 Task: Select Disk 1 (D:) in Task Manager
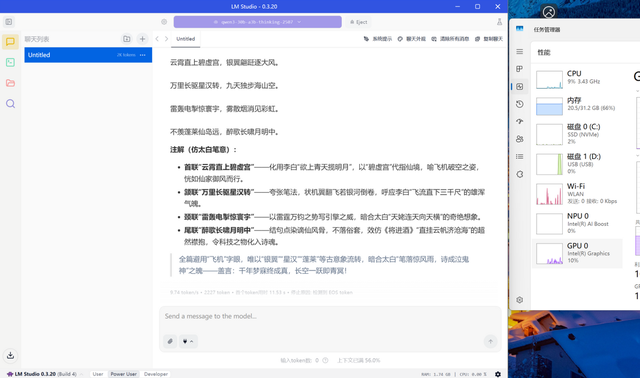(577, 164)
